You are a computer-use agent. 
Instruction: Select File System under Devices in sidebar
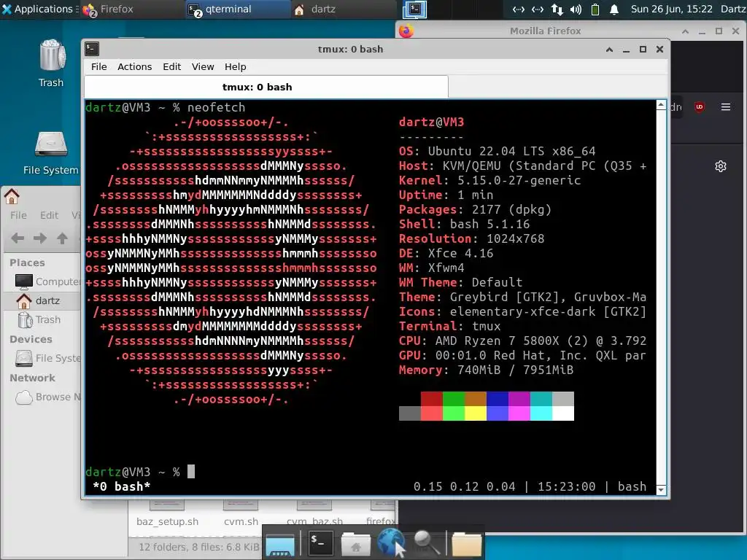(43, 358)
